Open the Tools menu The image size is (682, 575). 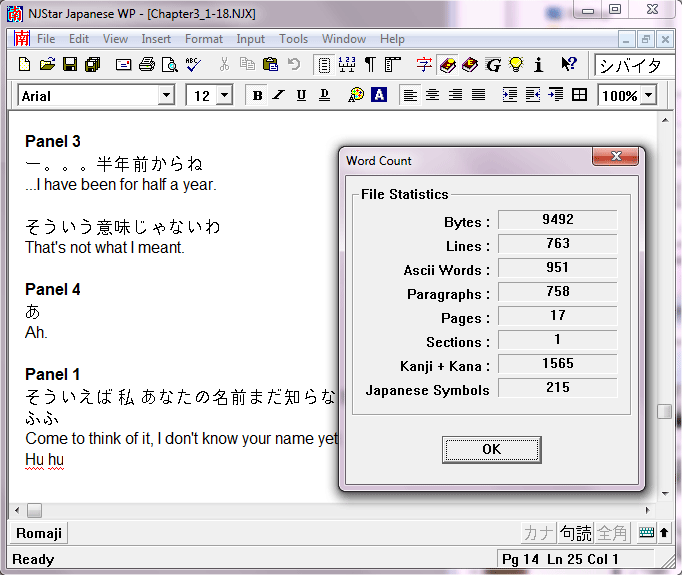click(293, 39)
